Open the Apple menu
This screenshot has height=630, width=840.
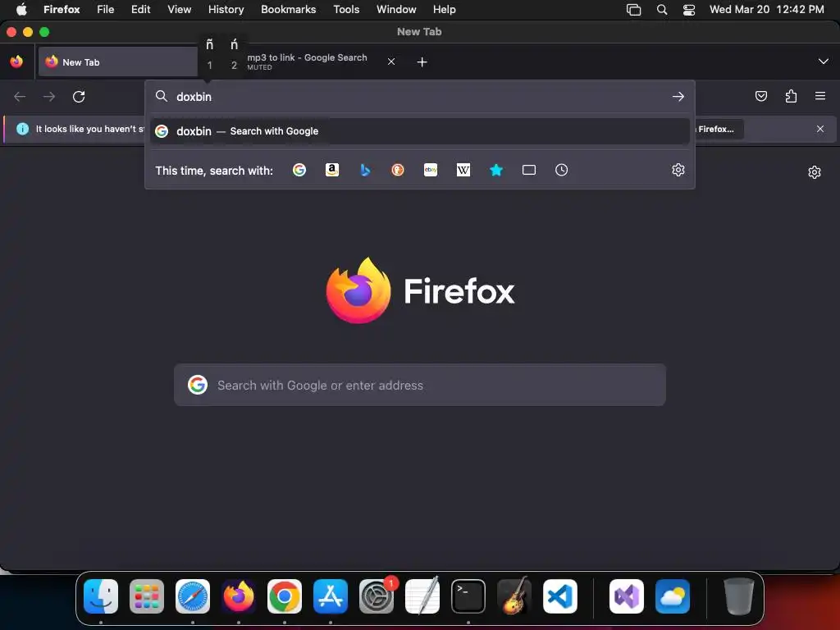[21, 9]
